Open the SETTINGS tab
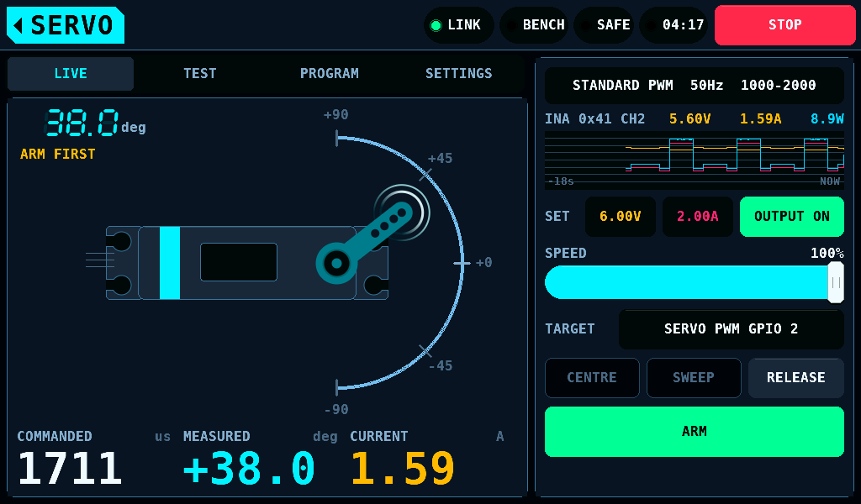 459,73
